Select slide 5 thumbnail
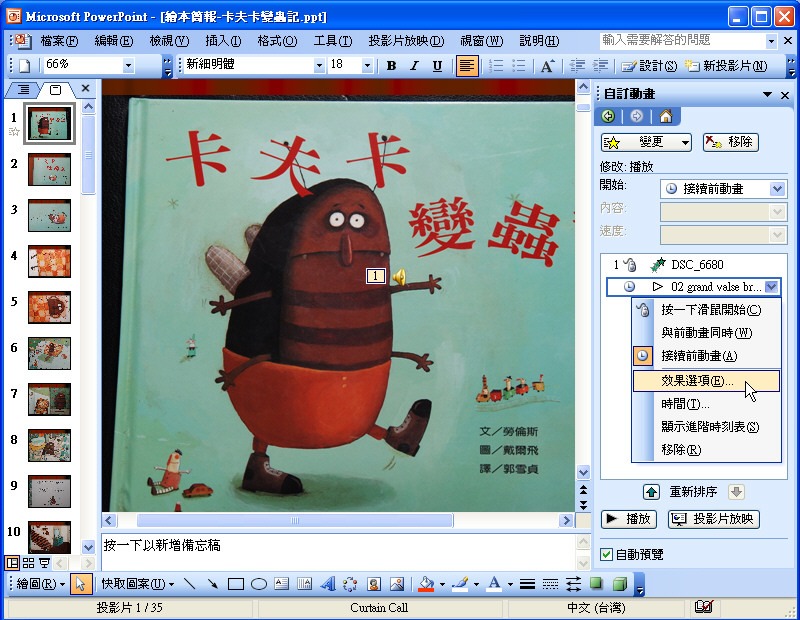Image resolution: width=800 pixels, height=620 pixels. point(49,307)
